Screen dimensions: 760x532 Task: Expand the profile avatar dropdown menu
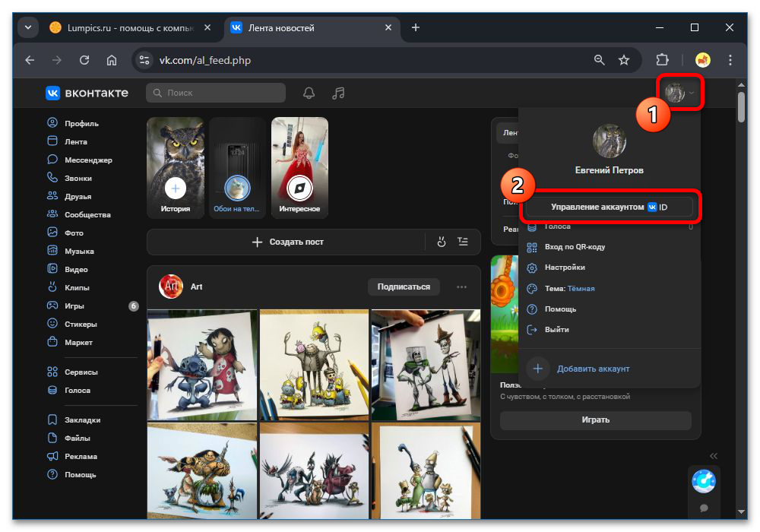click(679, 93)
